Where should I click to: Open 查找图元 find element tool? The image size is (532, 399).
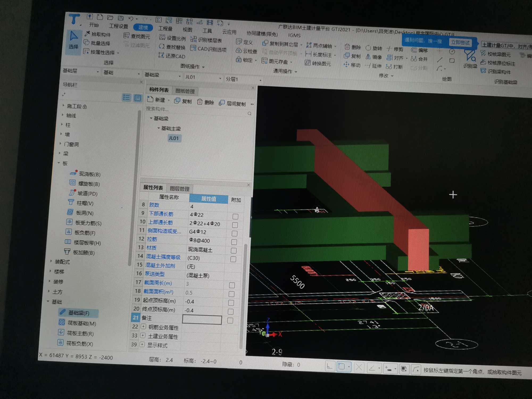click(x=137, y=36)
